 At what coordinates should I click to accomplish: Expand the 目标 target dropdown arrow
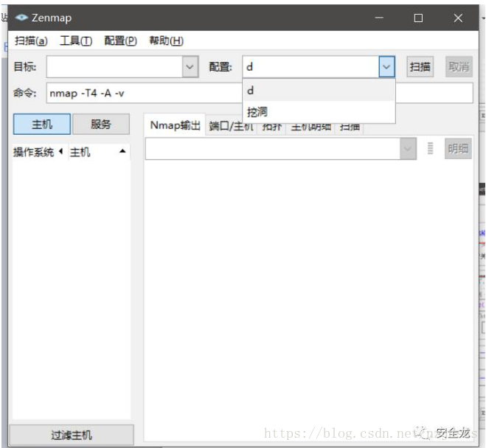coord(190,66)
